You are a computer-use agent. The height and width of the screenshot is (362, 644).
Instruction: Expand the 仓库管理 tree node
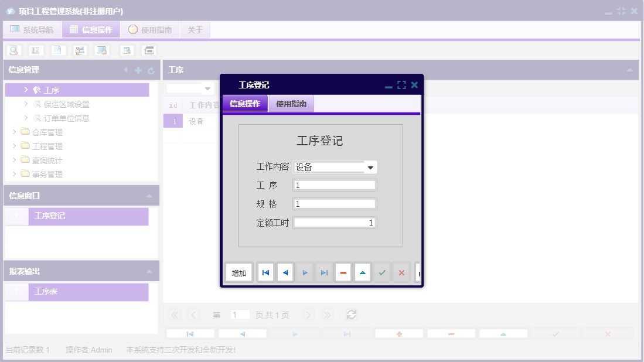pyautogui.click(x=14, y=132)
